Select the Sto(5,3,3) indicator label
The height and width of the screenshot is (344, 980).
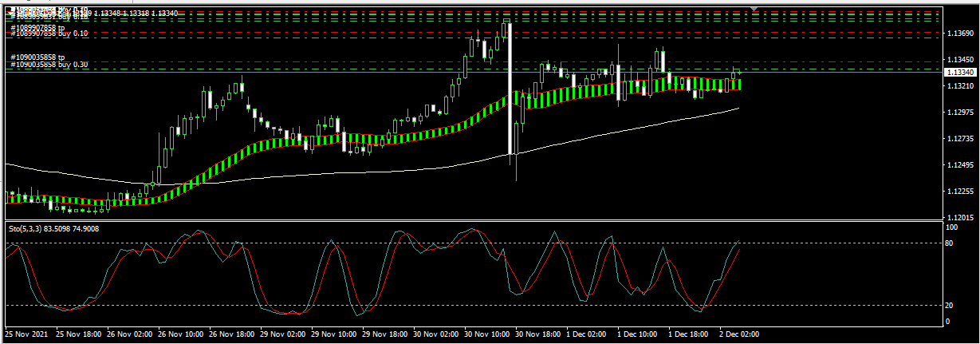[53, 229]
